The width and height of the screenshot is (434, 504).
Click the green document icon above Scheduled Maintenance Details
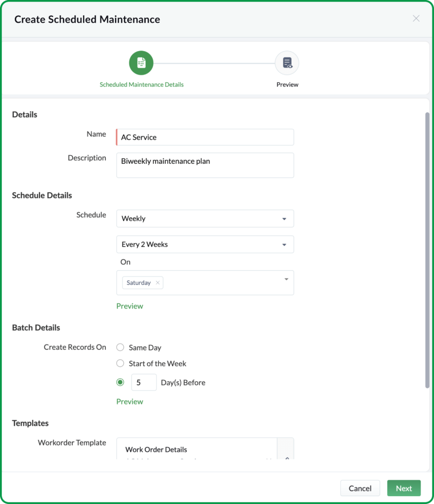141,63
